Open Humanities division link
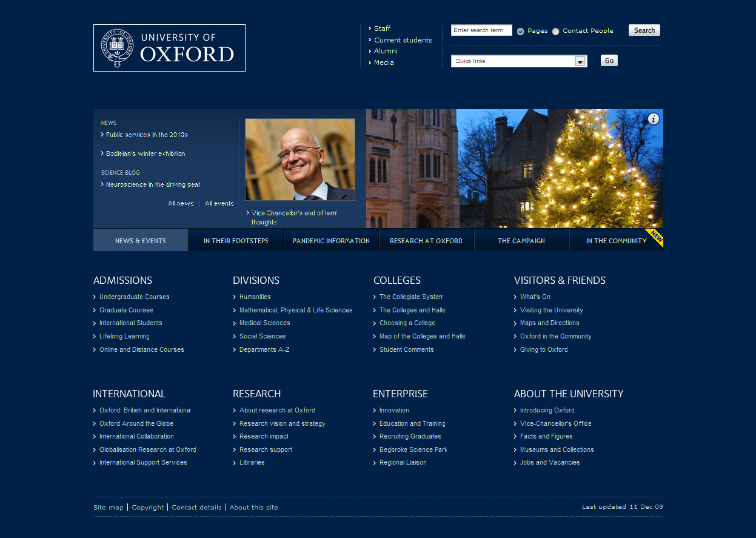The width and height of the screenshot is (756, 538). (255, 297)
